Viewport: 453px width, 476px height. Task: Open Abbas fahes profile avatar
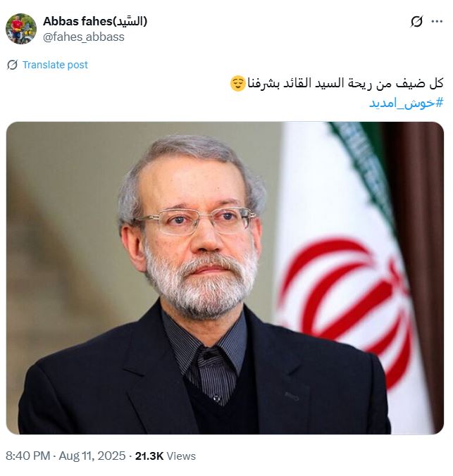pos(21,29)
